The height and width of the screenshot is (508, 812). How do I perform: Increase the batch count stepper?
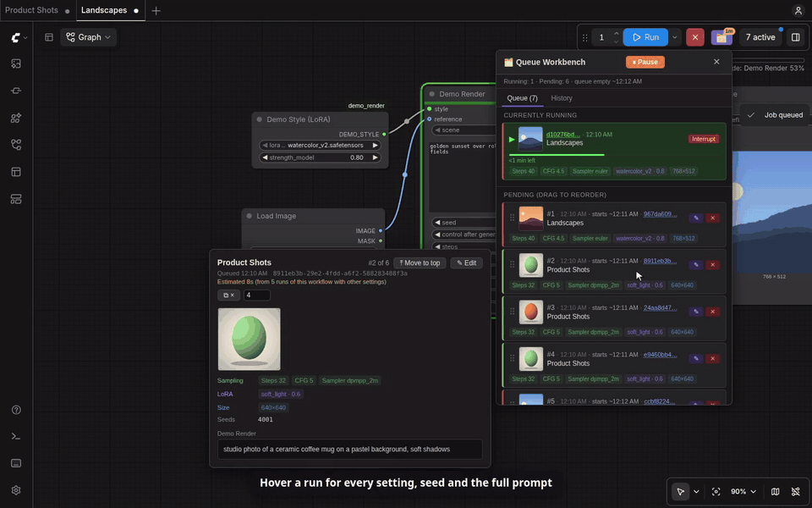click(x=616, y=33)
